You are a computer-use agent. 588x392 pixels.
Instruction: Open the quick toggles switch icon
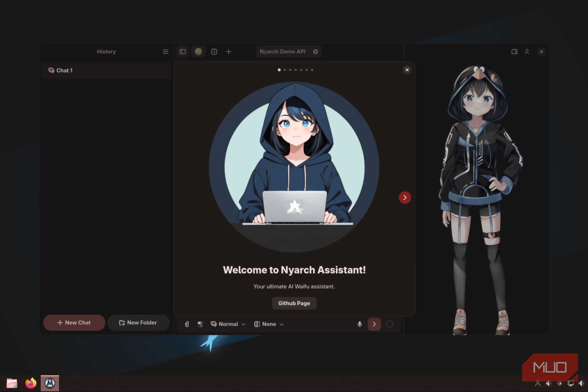200,324
